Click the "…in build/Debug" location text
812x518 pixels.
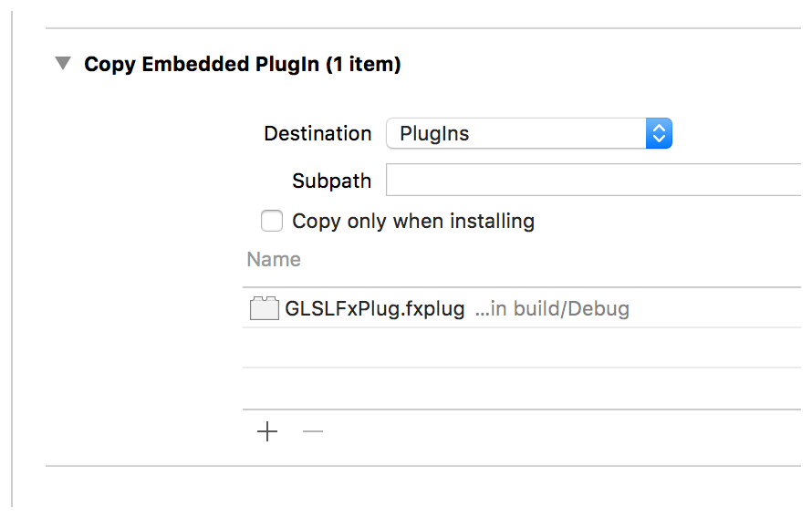coord(552,309)
